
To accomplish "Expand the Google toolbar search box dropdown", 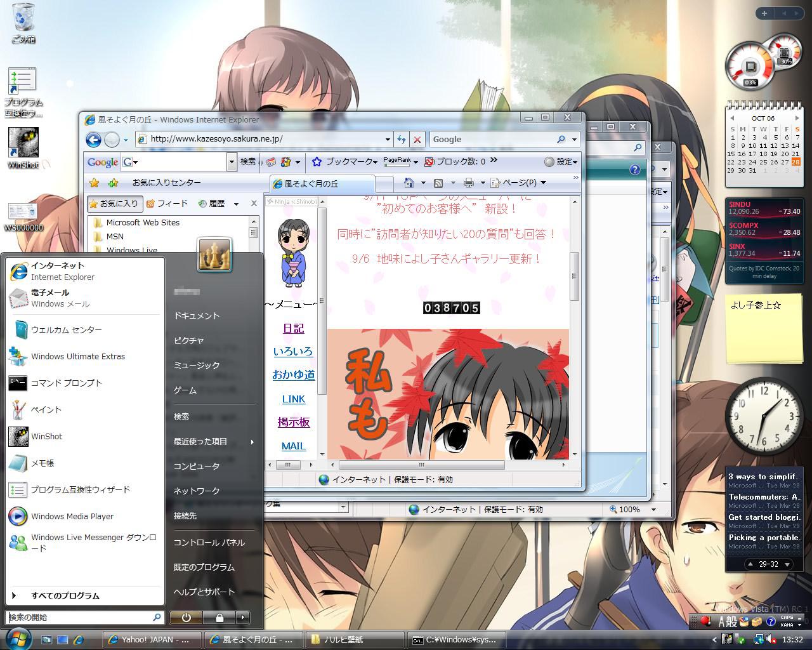I will (232, 162).
